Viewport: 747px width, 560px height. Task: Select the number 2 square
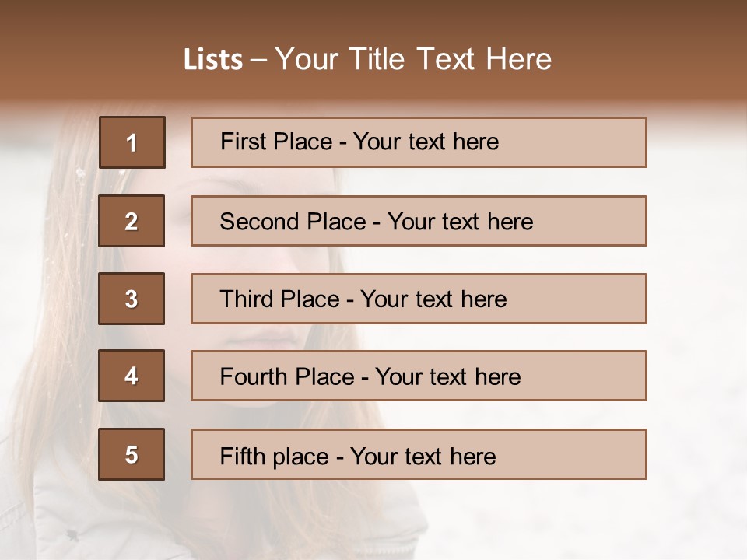pos(132,221)
